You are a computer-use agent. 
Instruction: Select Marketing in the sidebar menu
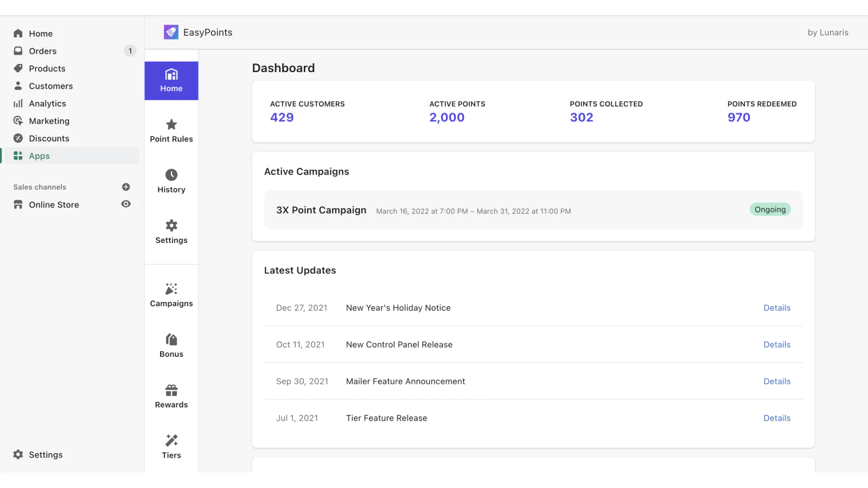point(49,120)
